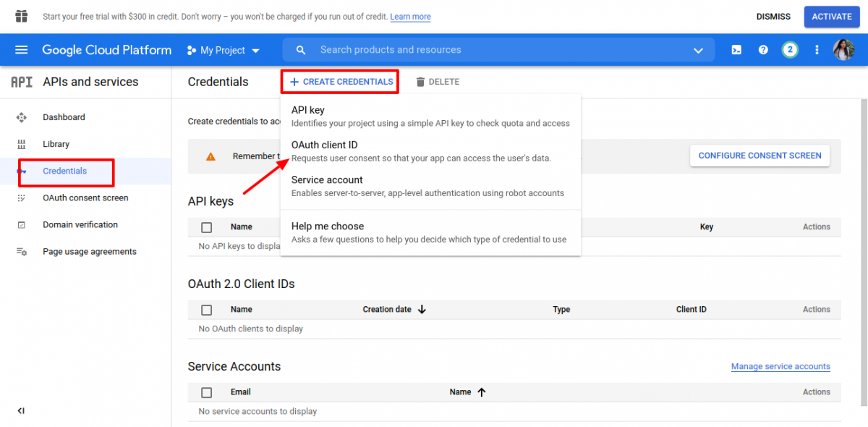Activate the Cloud Shell terminal icon

[x=736, y=49]
